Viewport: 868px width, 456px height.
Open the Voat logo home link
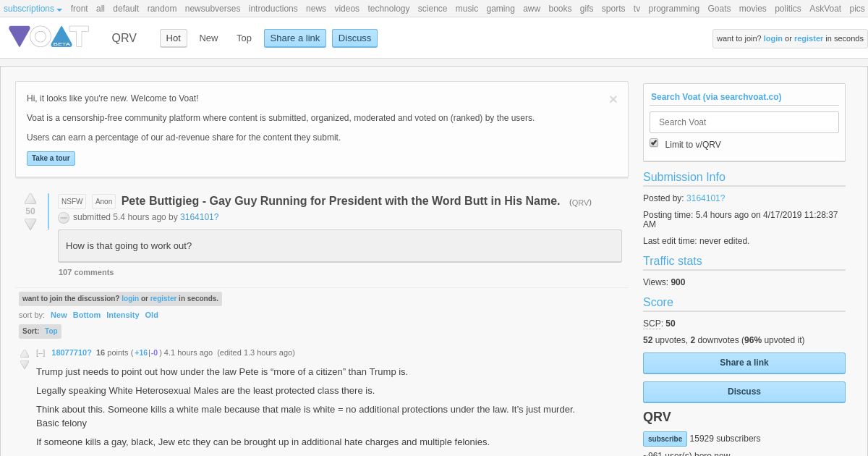click(x=48, y=36)
